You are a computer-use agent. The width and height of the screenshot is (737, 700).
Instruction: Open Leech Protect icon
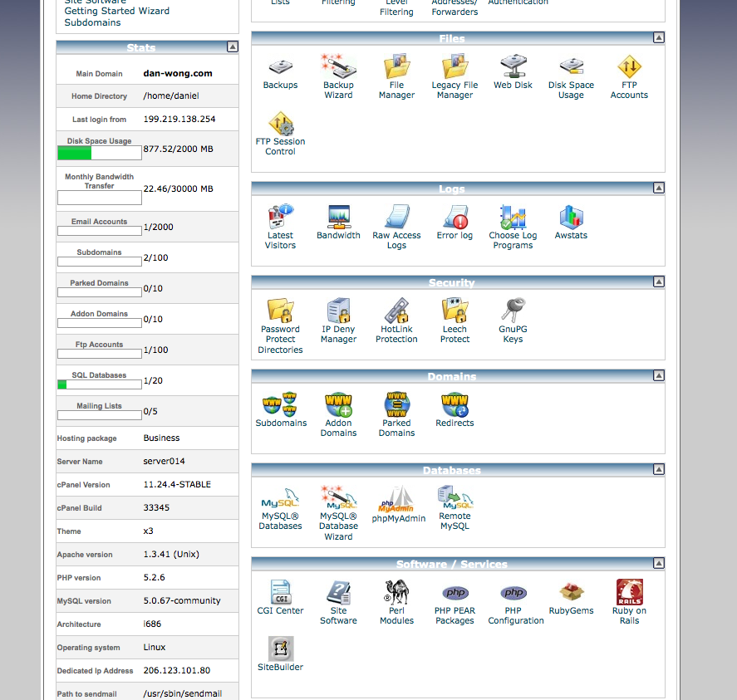tap(454, 311)
